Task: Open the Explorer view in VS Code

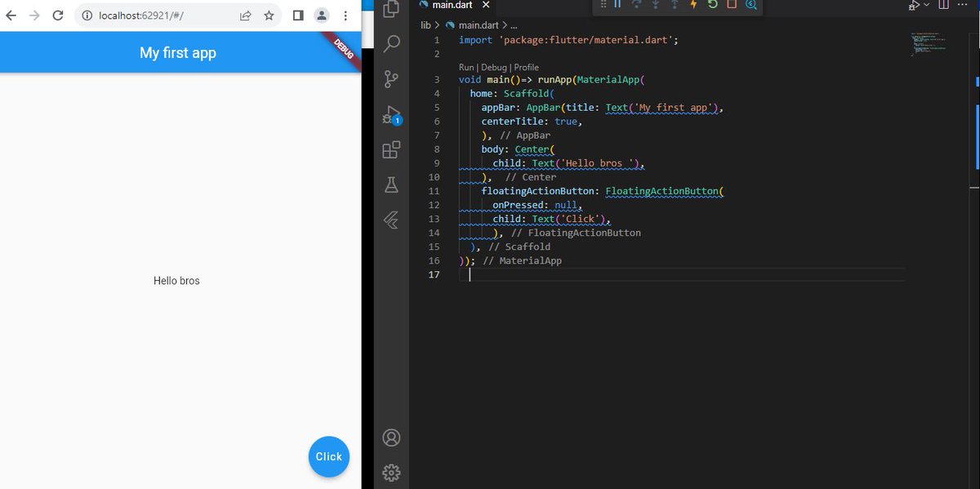Action: (391, 9)
